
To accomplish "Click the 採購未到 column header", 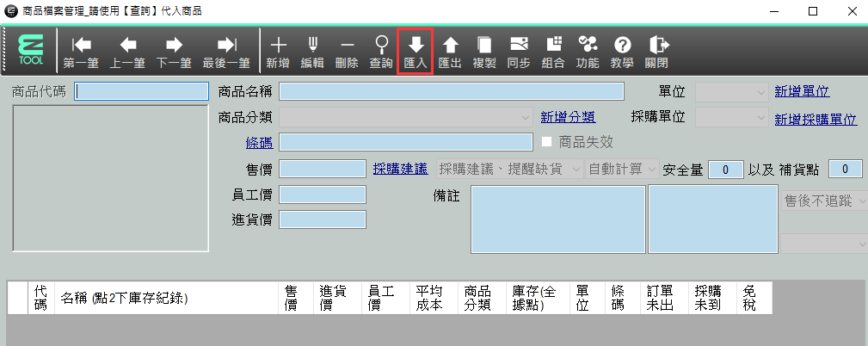I will click(x=712, y=298).
